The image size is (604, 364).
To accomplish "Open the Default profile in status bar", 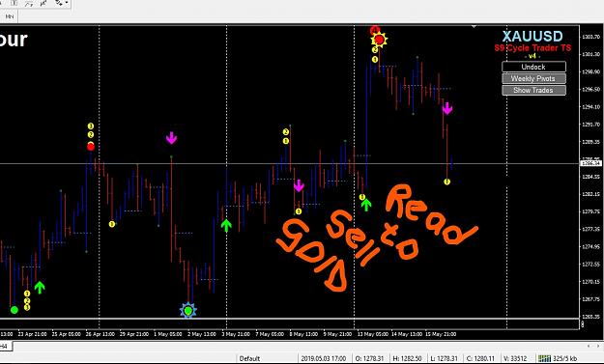I will click(x=249, y=358).
